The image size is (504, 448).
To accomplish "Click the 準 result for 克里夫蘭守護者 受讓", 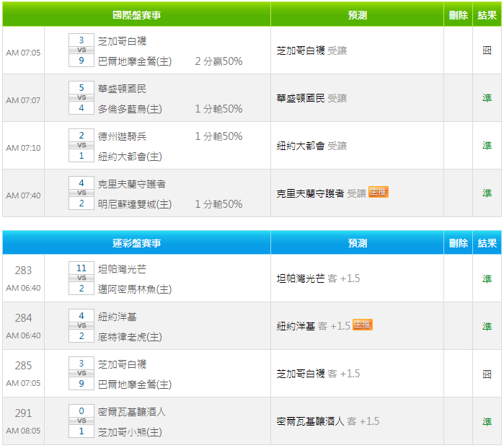I will point(487,193).
